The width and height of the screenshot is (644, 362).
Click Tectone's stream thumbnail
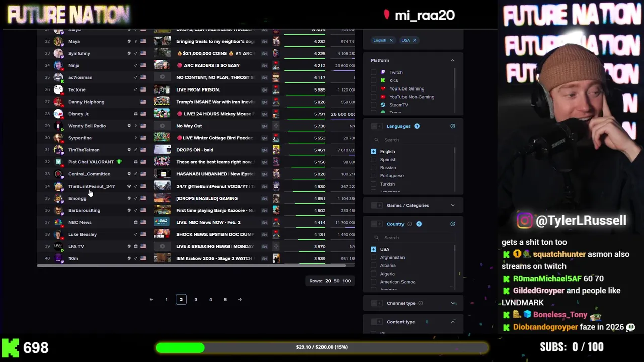[x=162, y=89]
